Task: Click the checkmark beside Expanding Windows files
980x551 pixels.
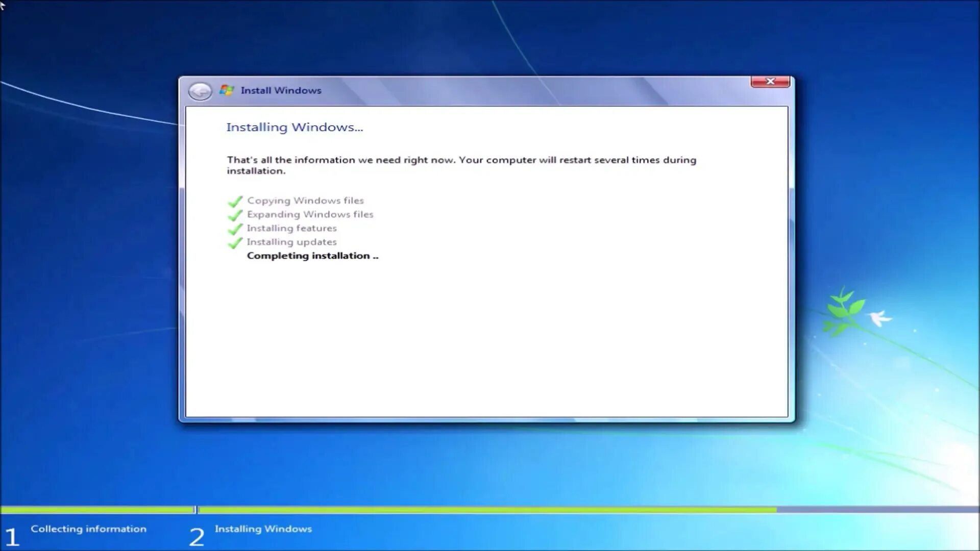Action: pos(235,215)
